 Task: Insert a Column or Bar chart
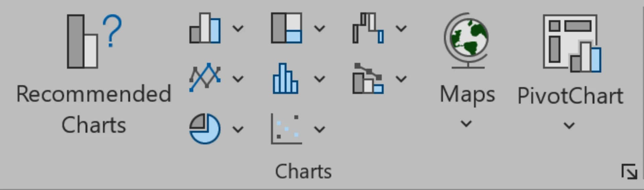205,28
